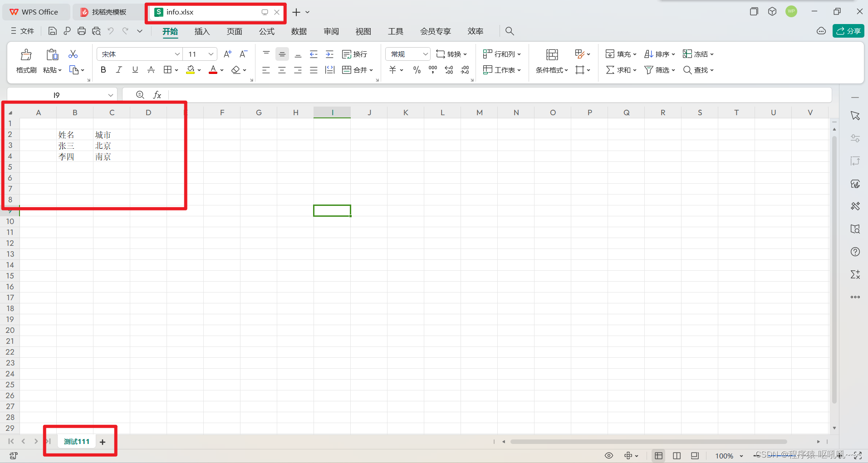Click the Format Painter icon

coord(26,55)
